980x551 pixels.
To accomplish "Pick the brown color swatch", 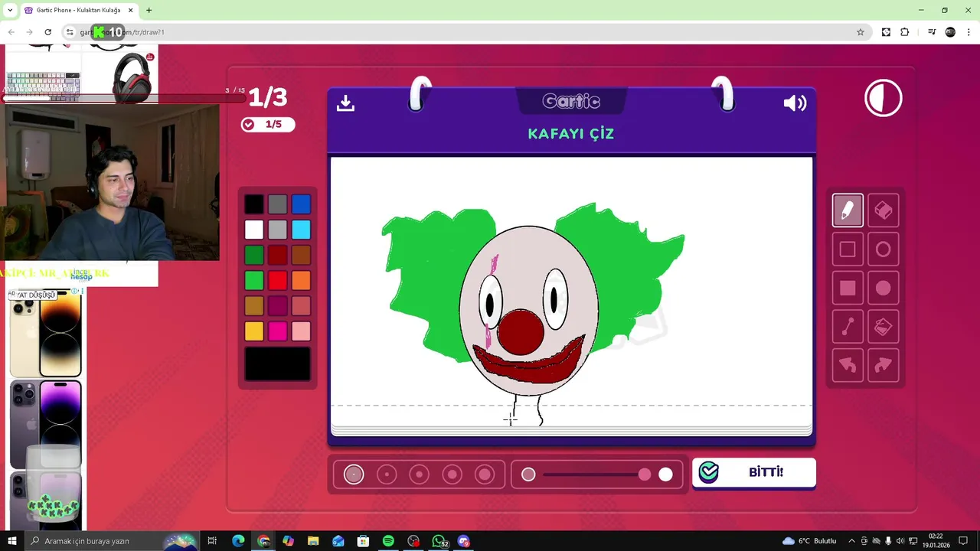I will pos(301,255).
